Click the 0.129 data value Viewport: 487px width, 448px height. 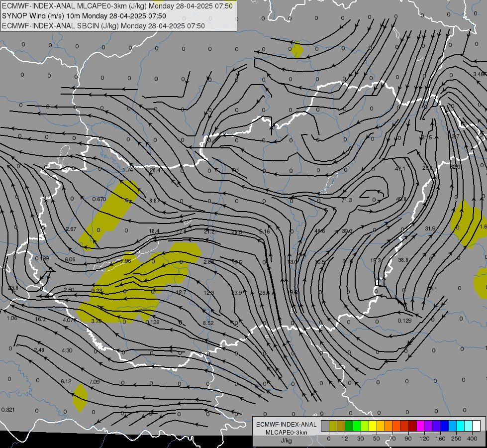coord(405,321)
